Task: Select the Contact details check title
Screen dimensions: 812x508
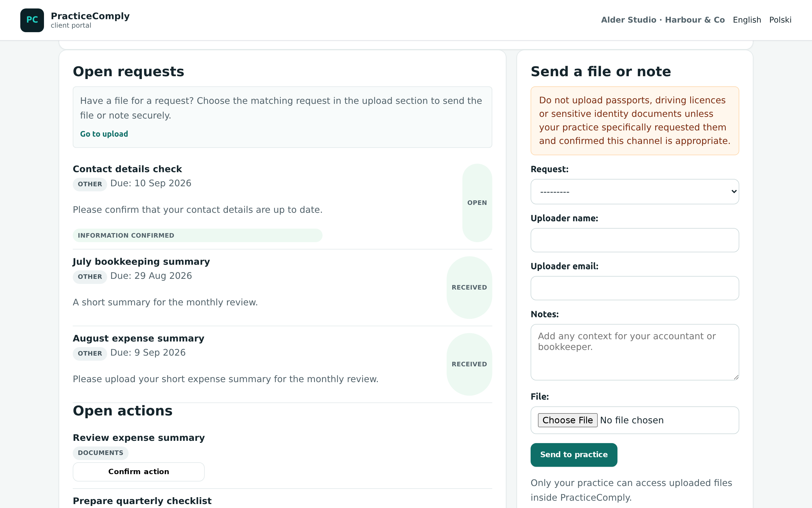Action: pos(127,169)
